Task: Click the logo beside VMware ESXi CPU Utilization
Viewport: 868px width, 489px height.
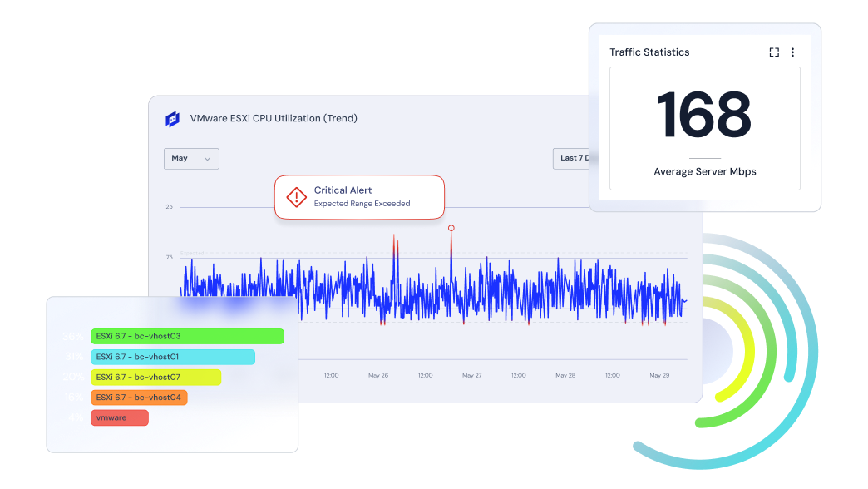Action: tap(173, 119)
